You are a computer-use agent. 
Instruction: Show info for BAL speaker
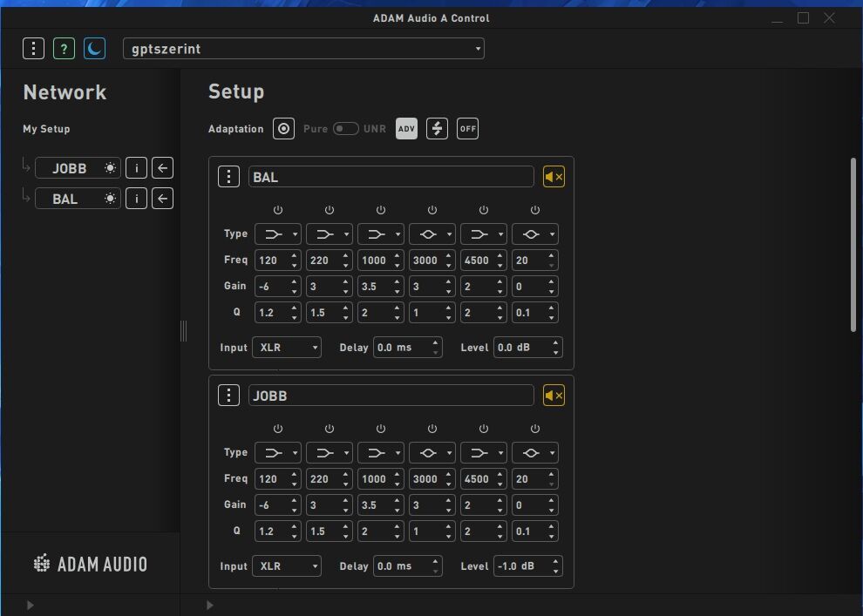coord(136,199)
